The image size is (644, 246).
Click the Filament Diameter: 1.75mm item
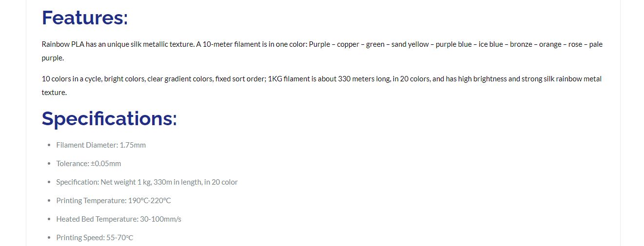click(x=101, y=145)
